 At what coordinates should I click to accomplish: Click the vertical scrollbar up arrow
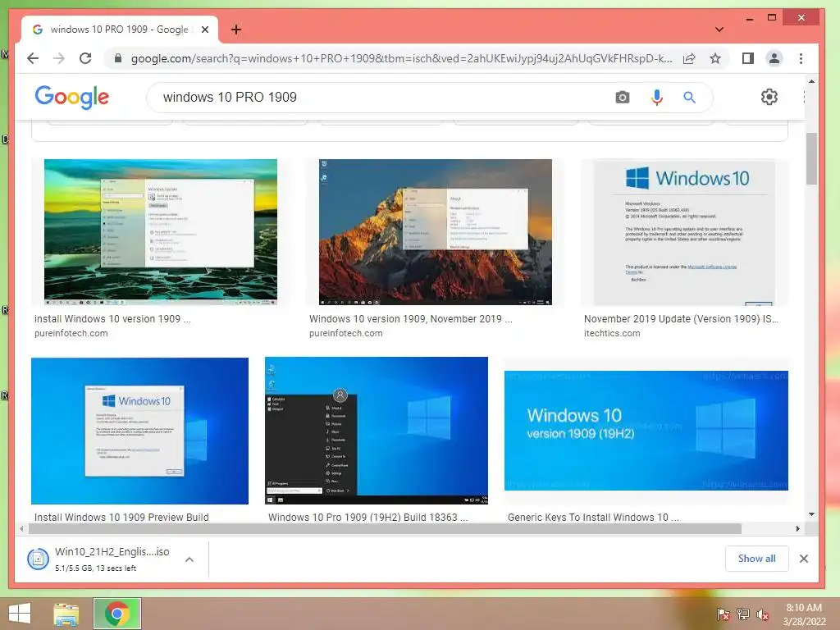coord(811,81)
